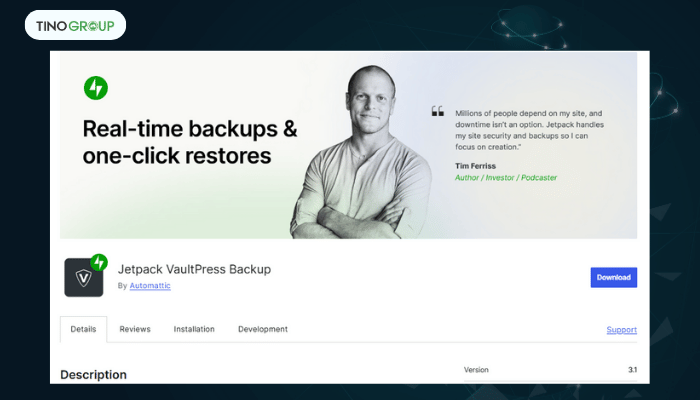The image size is (700, 400).
Task: Click the quotation mark icon in banner
Action: click(438, 111)
